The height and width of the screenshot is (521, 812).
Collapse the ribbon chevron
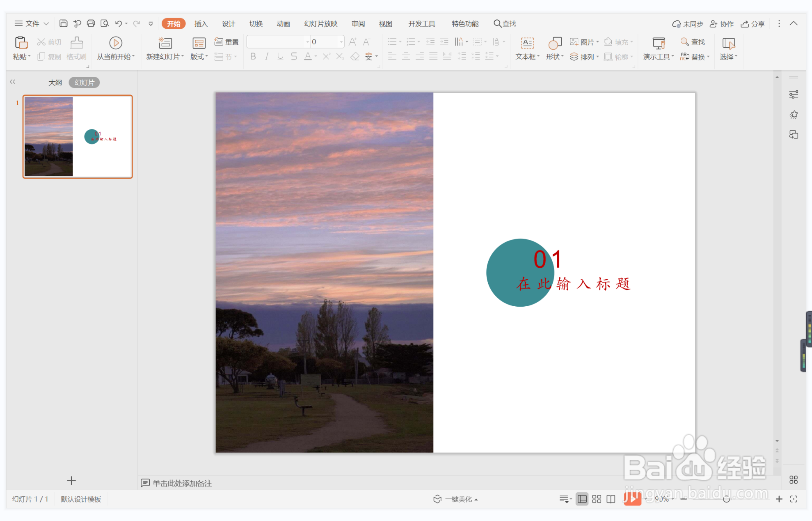(794, 23)
